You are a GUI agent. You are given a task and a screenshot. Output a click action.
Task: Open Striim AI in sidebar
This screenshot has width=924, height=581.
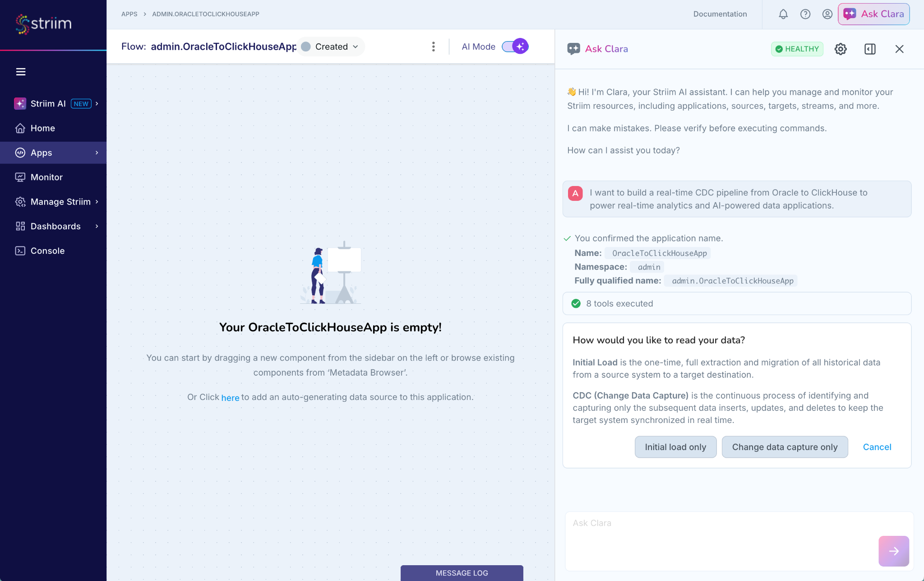53,104
